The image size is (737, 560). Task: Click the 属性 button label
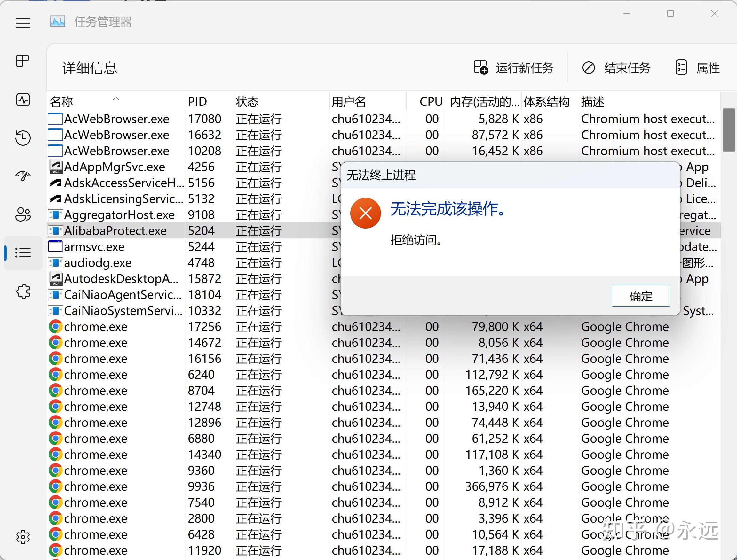coord(708,68)
